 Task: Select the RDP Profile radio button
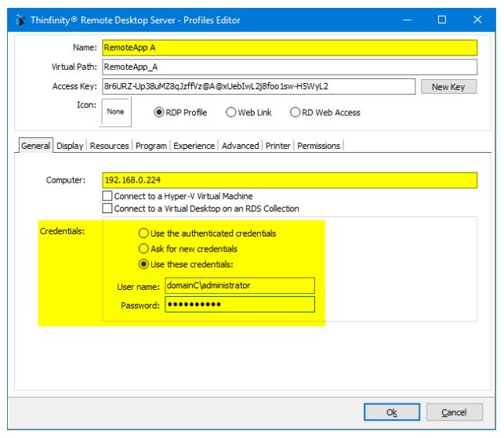tap(159, 112)
